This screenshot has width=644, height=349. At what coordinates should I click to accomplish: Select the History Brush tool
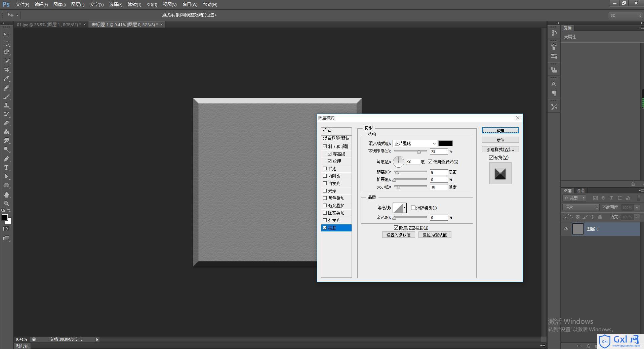coord(6,114)
